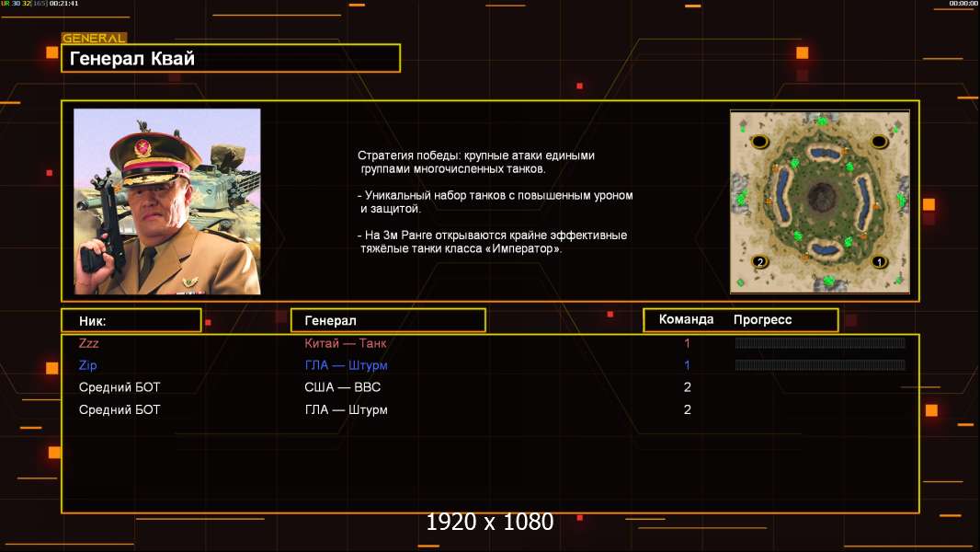Click the Генерал column header
Image resolution: width=980 pixels, height=552 pixels.
[388, 321]
